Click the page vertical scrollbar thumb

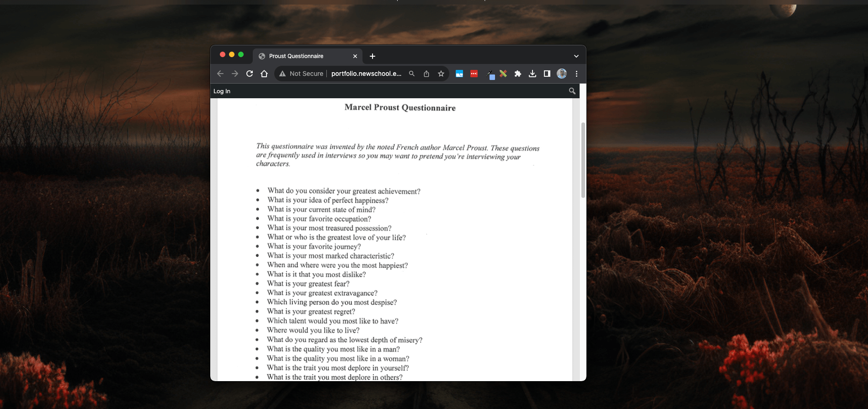point(583,160)
